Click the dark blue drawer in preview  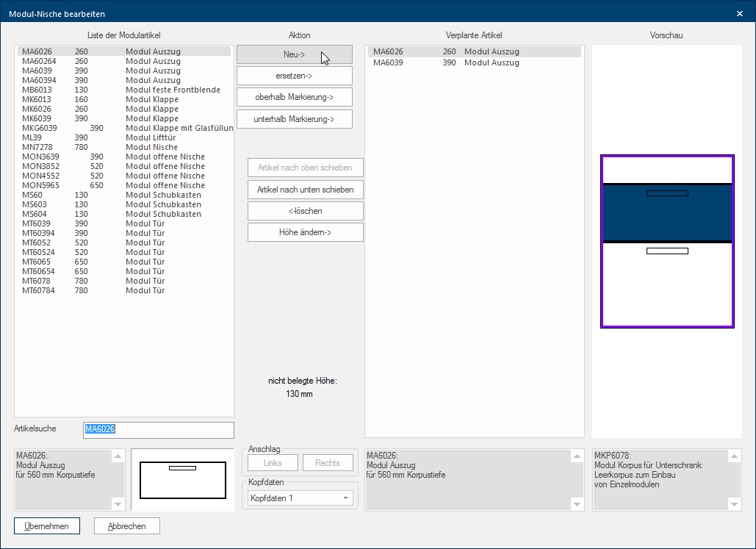pos(667,212)
